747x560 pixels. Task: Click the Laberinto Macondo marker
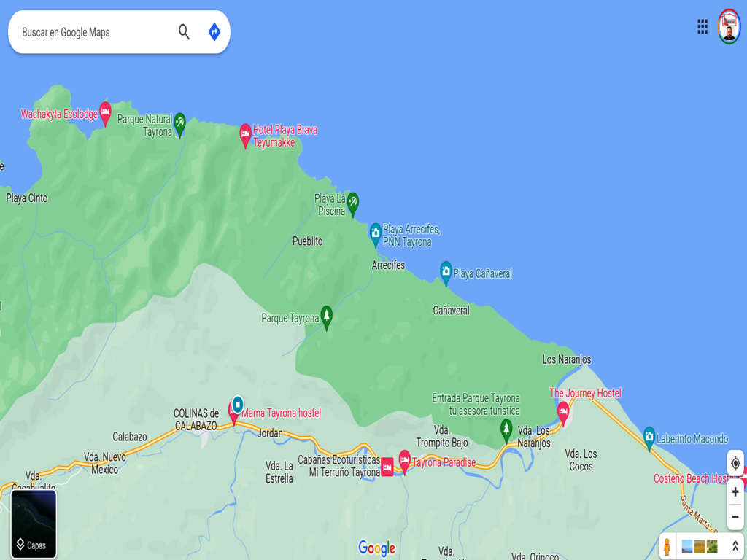tap(649, 437)
